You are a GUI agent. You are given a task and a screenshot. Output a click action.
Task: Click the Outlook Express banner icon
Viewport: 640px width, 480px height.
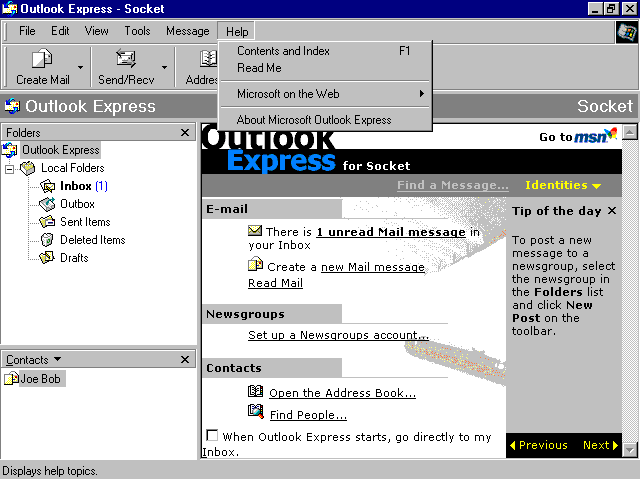(x=12, y=106)
